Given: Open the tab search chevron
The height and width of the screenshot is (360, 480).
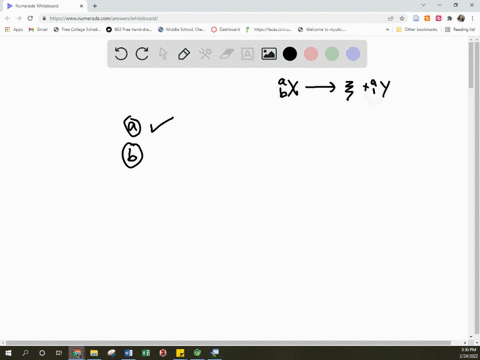Looking at the screenshot, I should coord(423,5).
